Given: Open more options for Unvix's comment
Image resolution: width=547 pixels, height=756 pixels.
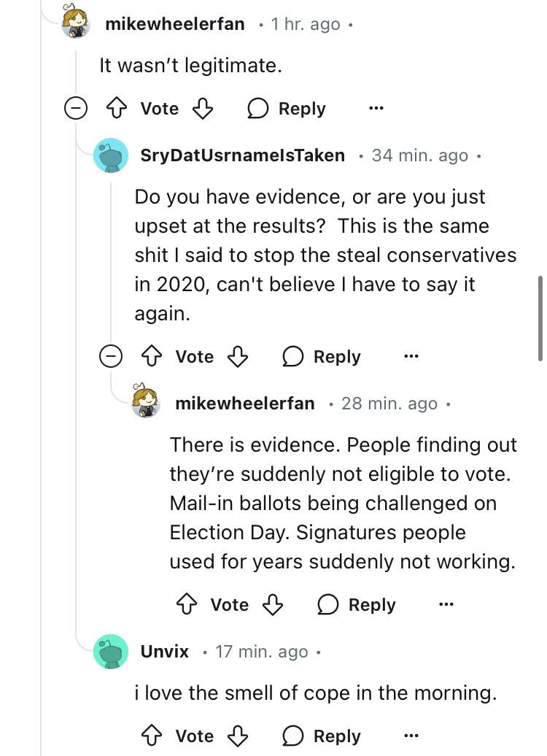Looking at the screenshot, I should click(411, 736).
